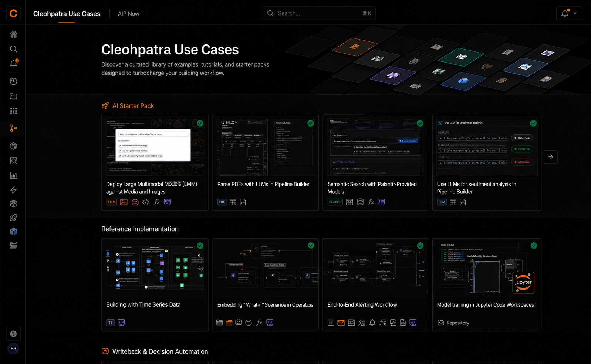Open Building with Time Series Data thumbnail
This screenshot has width=591, height=364.
pos(155,269)
